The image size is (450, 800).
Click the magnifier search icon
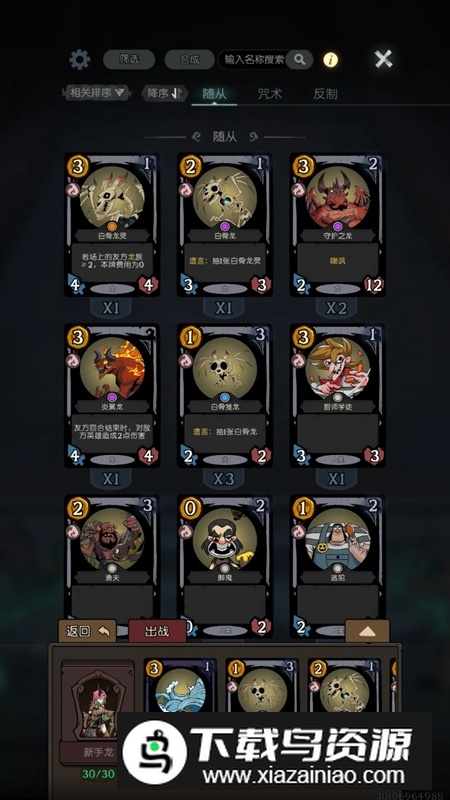click(x=299, y=60)
